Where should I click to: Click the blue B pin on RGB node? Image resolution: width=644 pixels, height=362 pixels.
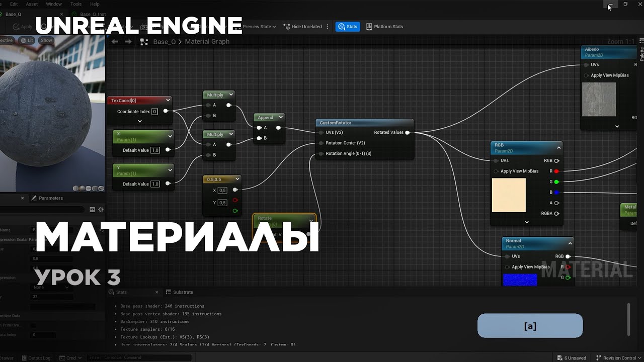click(556, 193)
